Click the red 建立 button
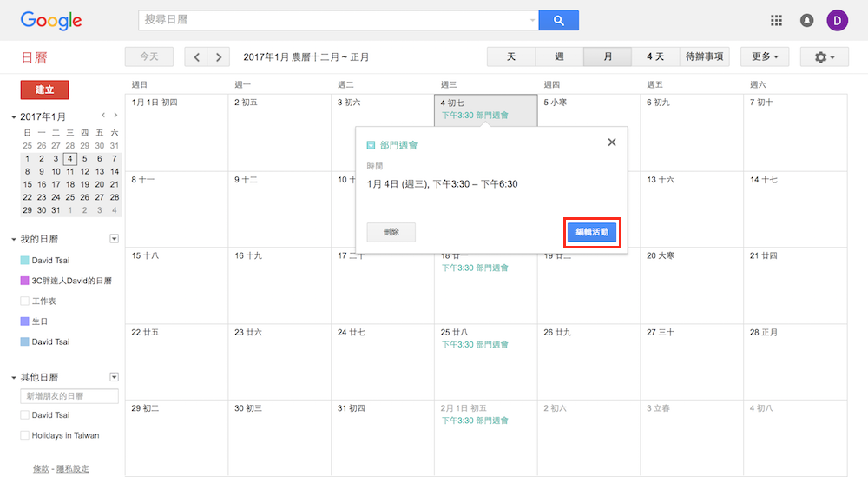Viewport: 868px width, 477px height. click(x=44, y=89)
